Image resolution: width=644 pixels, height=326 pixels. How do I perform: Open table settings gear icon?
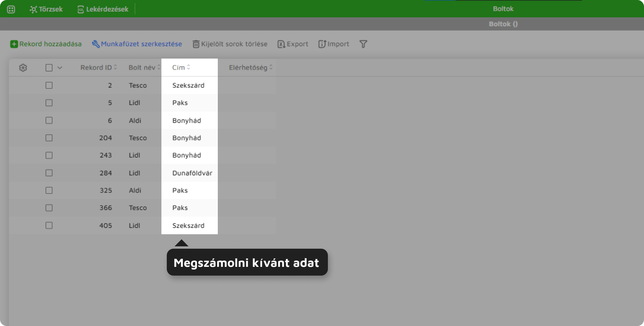coord(23,68)
